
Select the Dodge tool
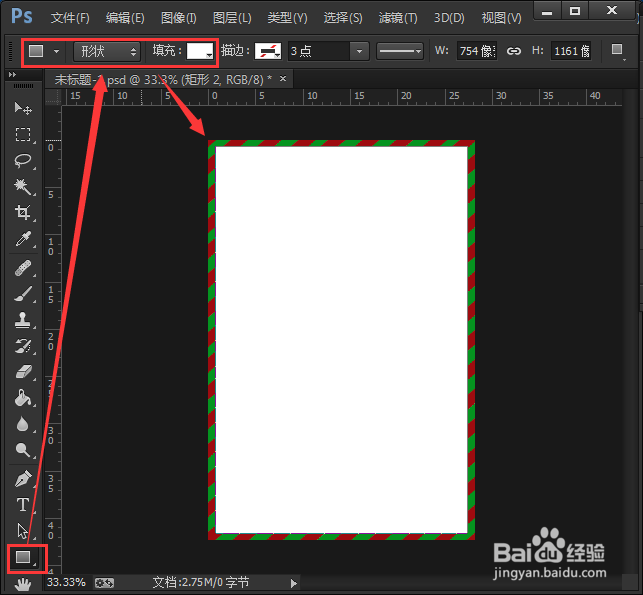click(23, 450)
